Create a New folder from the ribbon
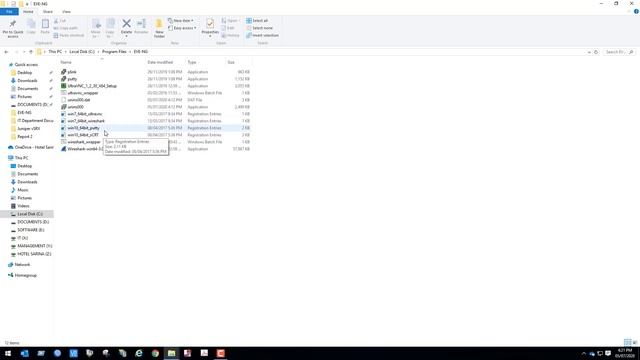Screen dimensions: 640x360 click(x=159, y=28)
